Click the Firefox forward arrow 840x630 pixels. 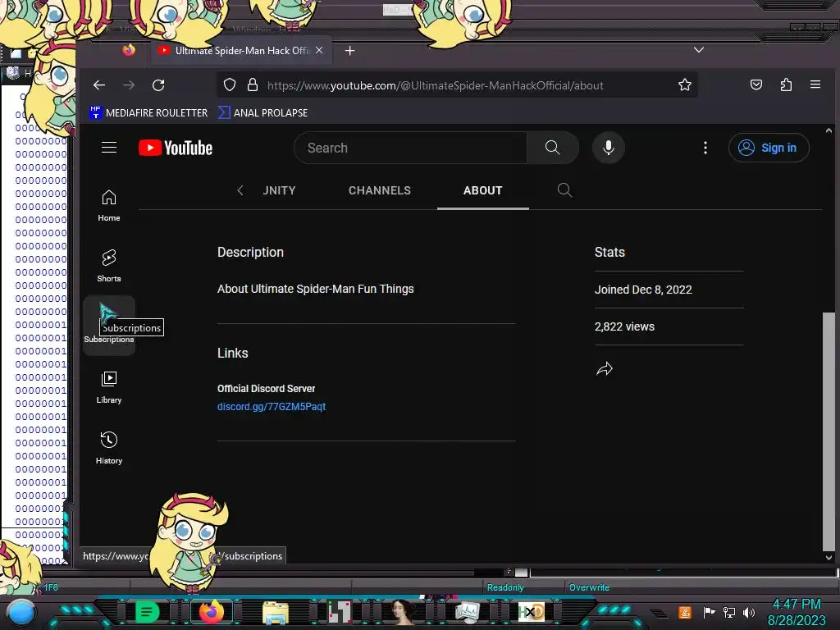[129, 85]
